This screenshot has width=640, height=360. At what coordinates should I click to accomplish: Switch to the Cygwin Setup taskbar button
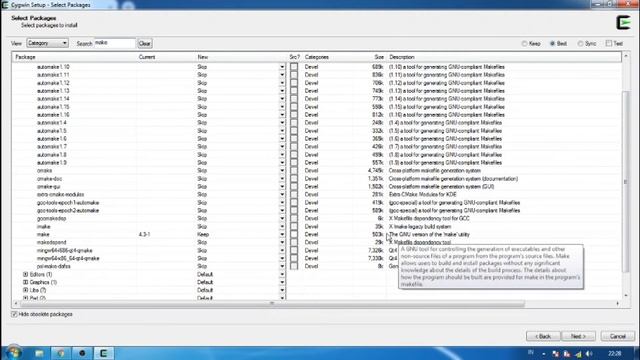click(x=104, y=353)
